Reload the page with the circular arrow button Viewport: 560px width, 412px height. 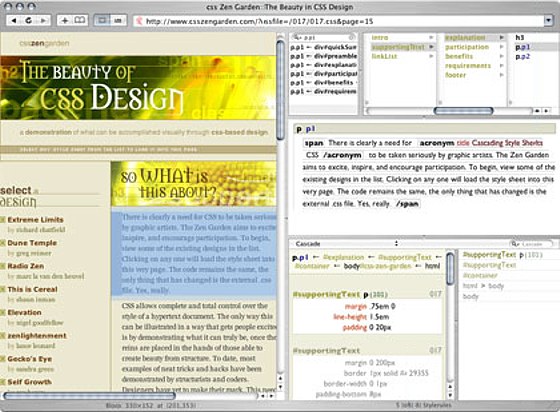click(x=29, y=21)
